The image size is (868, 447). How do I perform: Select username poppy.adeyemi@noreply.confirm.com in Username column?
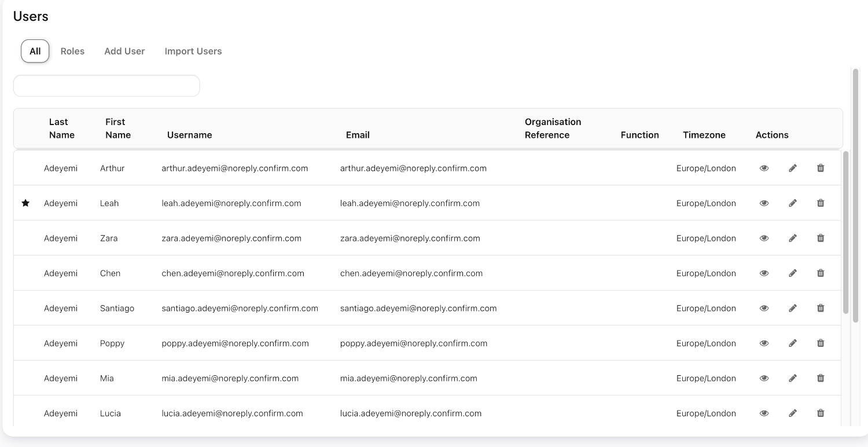236,343
